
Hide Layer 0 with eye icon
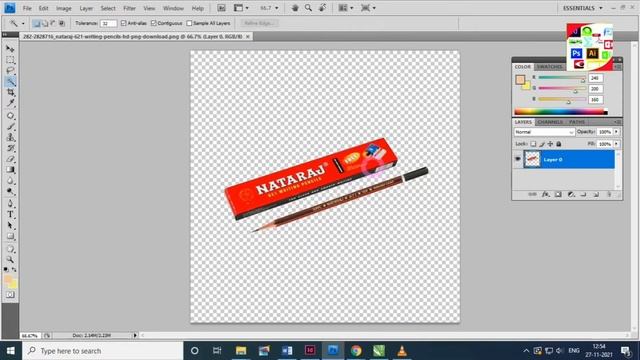click(x=518, y=159)
